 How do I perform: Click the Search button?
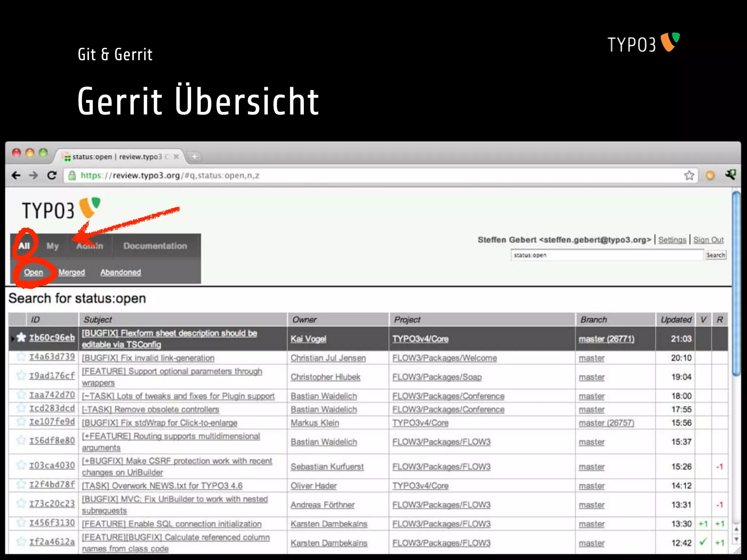coord(716,255)
